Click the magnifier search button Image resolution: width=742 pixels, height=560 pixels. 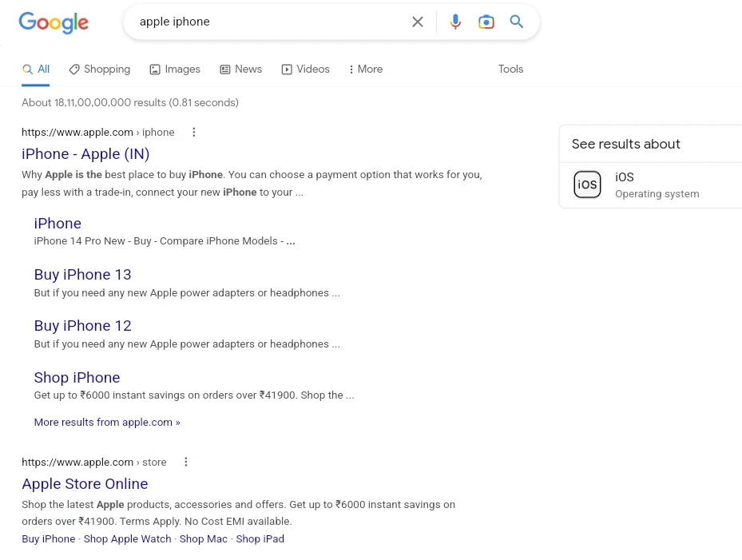(516, 22)
